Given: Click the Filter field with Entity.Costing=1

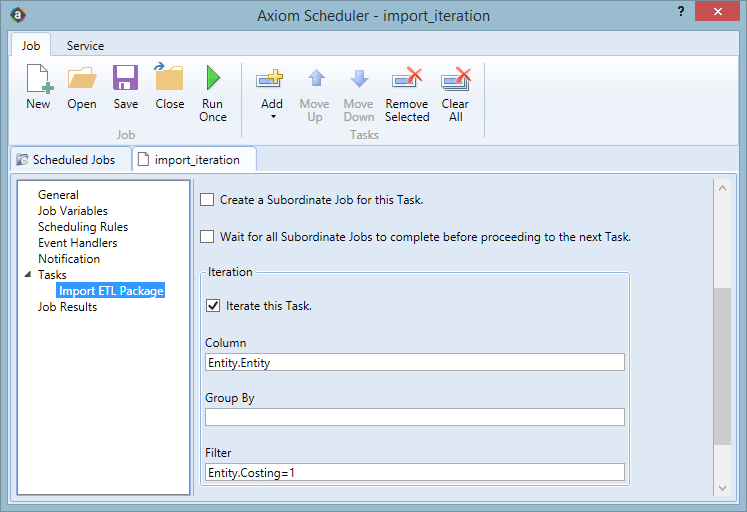Looking at the screenshot, I should tap(414, 472).
